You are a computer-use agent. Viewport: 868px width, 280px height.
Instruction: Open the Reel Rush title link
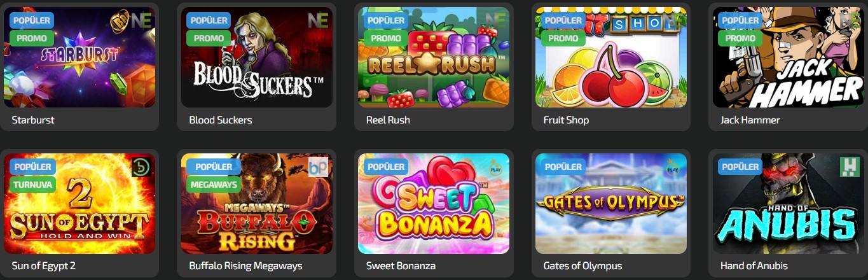388,120
